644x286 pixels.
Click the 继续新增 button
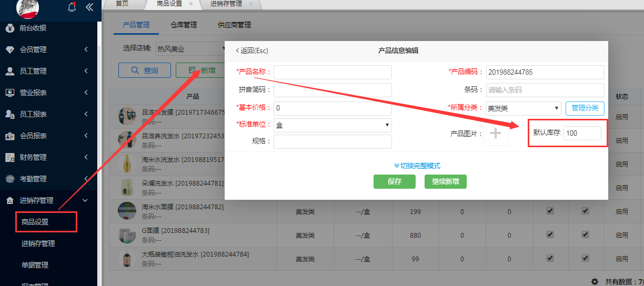coord(446,181)
